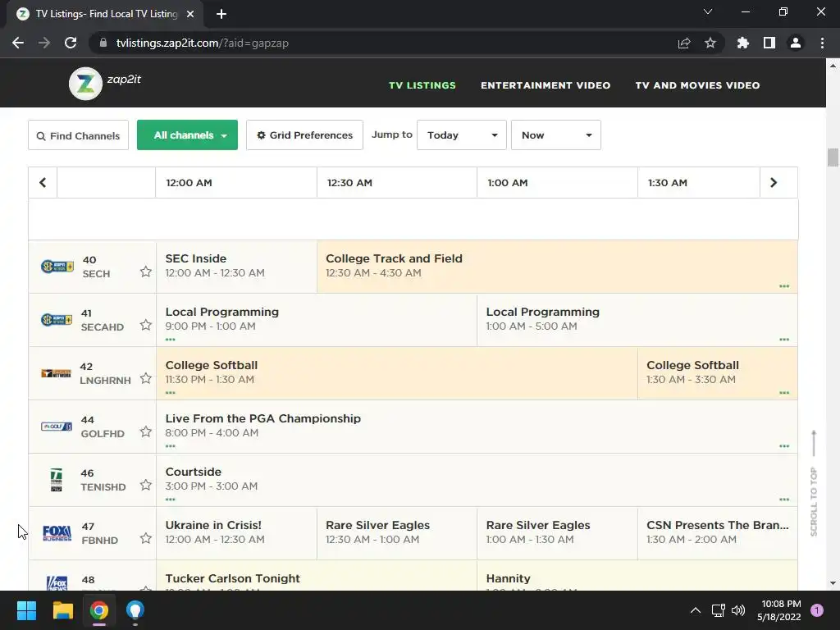Go back in Chrome browser
The image size is (840, 630).
click(x=18, y=43)
